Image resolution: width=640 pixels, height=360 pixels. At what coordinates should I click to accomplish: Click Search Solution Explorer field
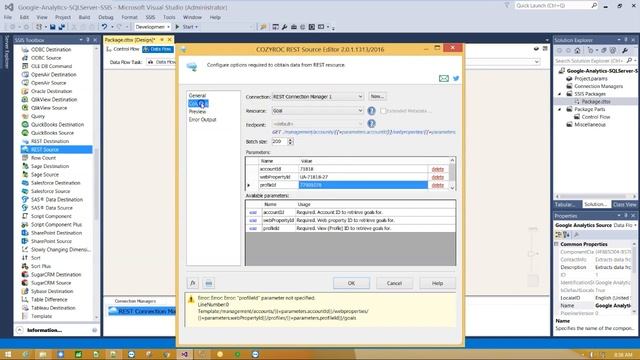point(590,60)
